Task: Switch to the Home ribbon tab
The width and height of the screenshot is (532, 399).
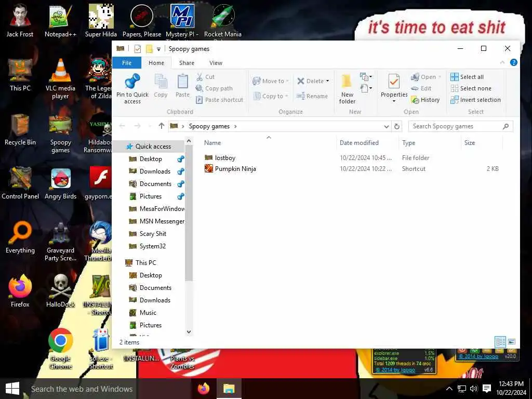Action: [x=156, y=63]
